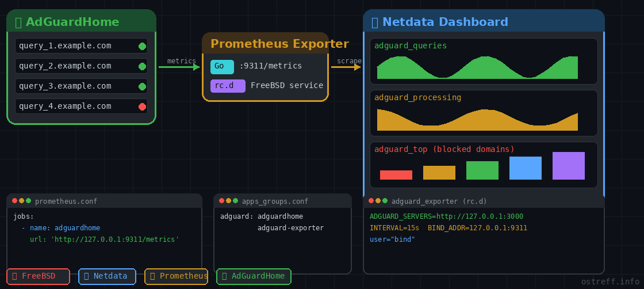
Task: Click the 'http://127.0.0.1:9311/metrics' url value
Action: (x=114, y=239)
